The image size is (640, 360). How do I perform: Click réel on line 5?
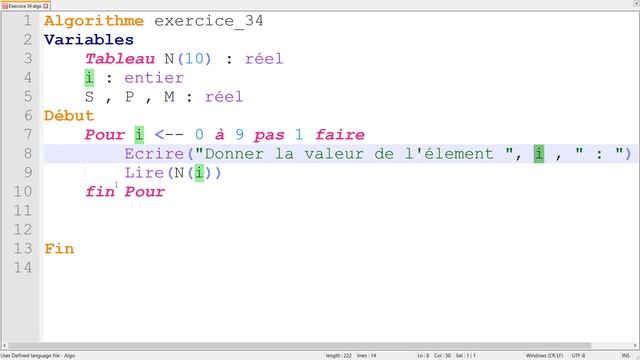224,97
